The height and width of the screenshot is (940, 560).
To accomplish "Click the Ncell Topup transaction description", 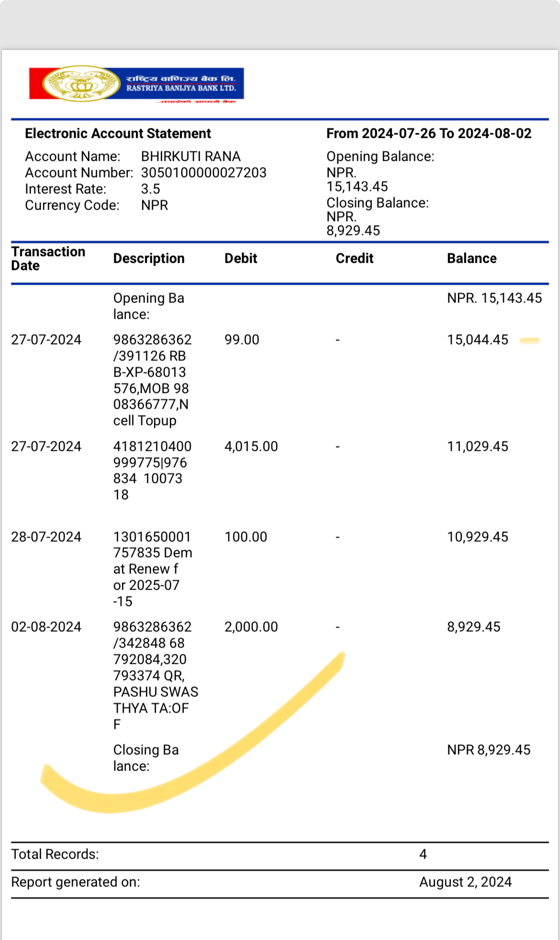I will pyautogui.click(x=152, y=380).
